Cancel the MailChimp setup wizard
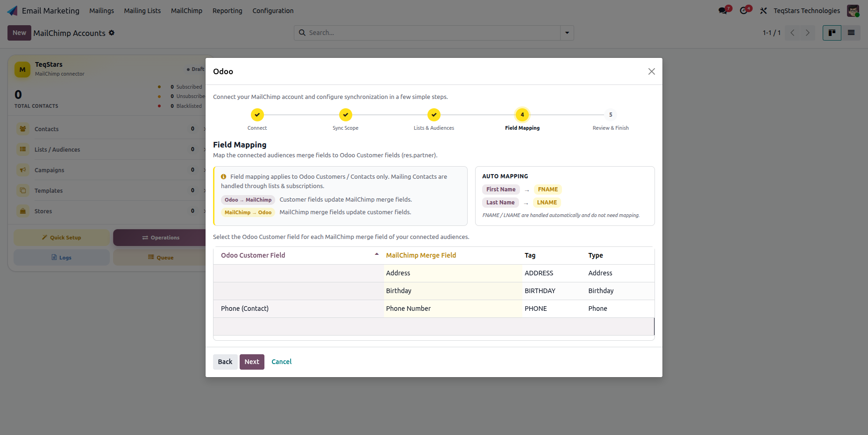 (282, 362)
